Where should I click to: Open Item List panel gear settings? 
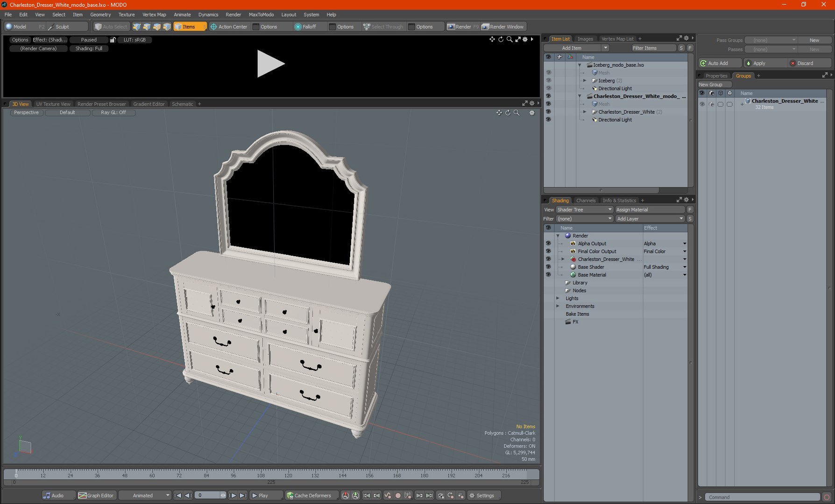point(686,38)
